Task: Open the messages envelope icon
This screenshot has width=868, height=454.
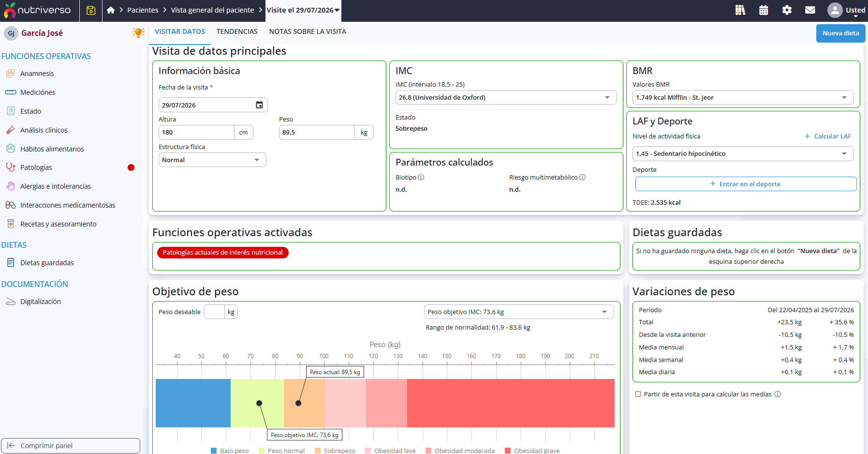Action: (810, 10)
